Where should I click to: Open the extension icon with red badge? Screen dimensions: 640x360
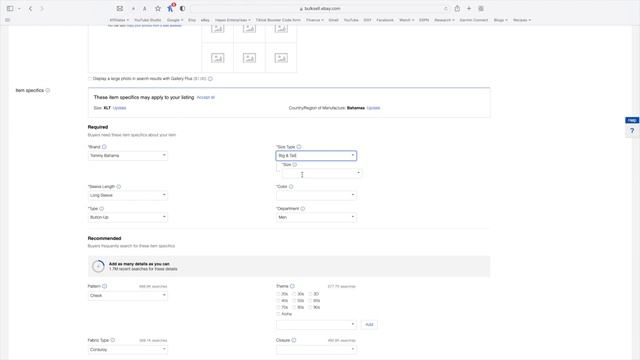point(171,8)
